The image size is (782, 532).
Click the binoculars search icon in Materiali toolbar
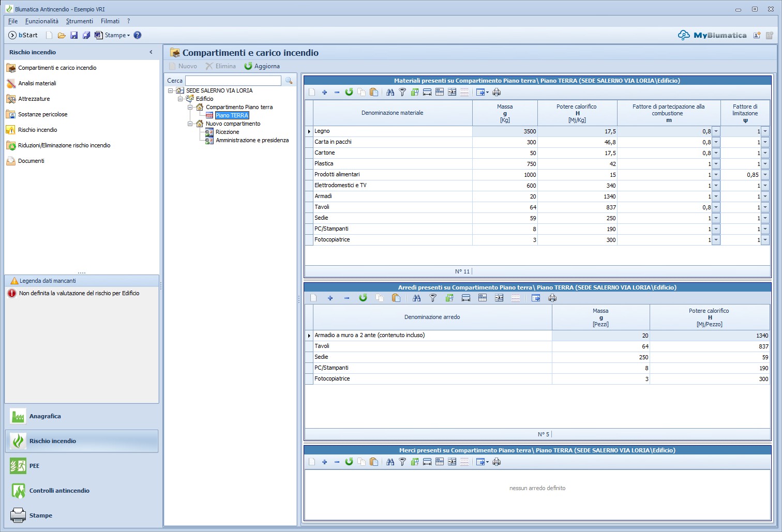390,93
